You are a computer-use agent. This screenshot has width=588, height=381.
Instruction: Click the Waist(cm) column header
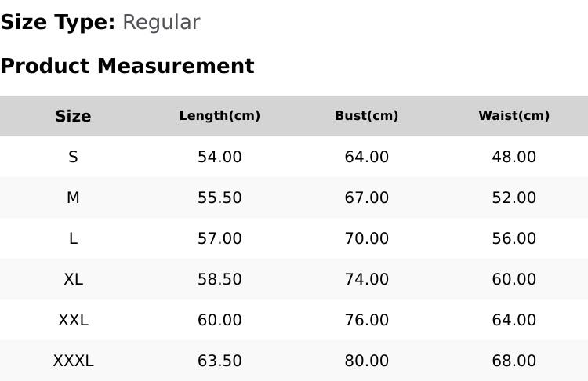pos(514,116)
